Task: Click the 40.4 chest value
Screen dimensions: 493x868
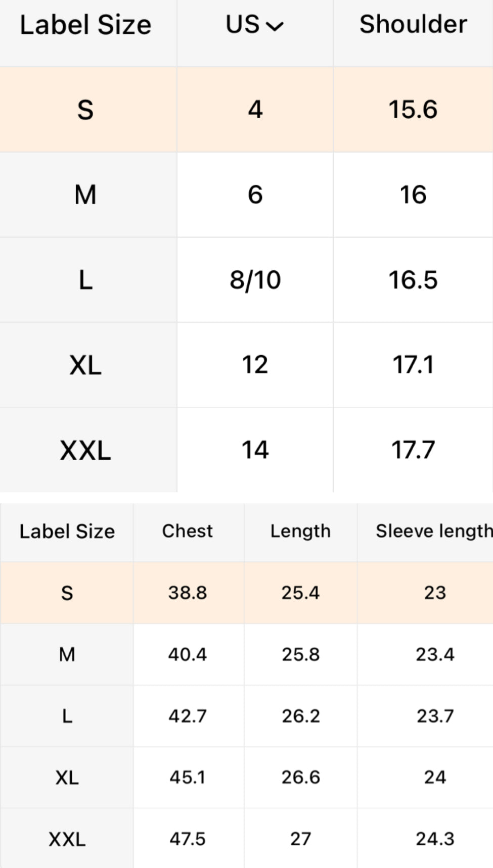Action: 188,654
